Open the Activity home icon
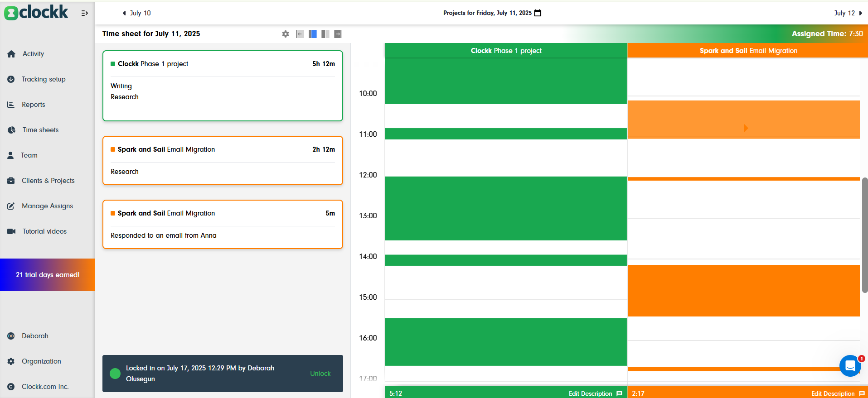The height and width of the screenshot is (398, 868). (11, 54)
